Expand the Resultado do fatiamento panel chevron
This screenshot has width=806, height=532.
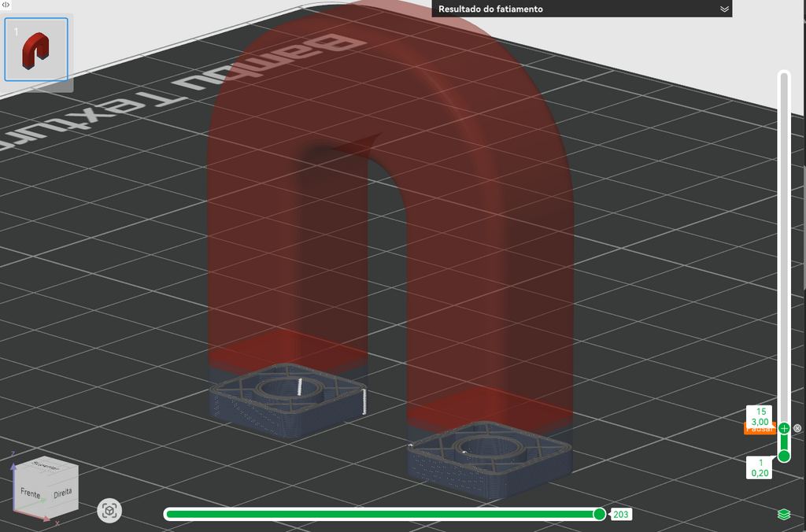pos(724,9)
